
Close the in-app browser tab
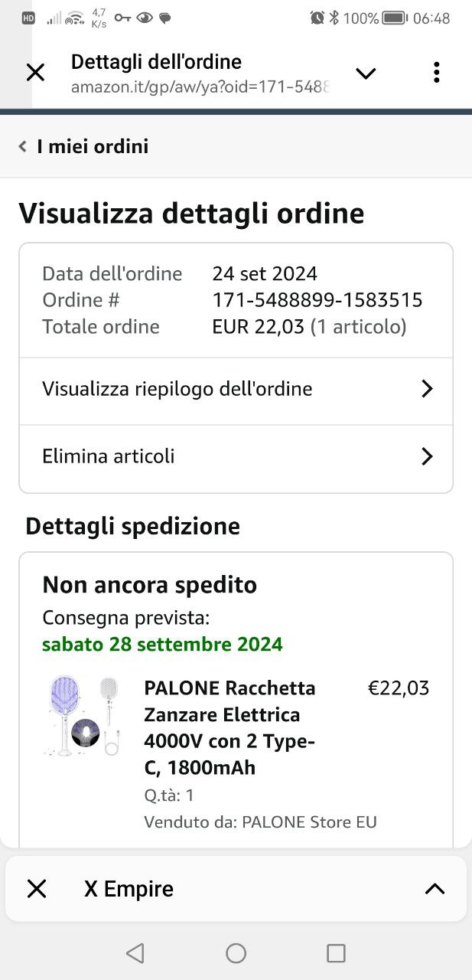(36, 73)
